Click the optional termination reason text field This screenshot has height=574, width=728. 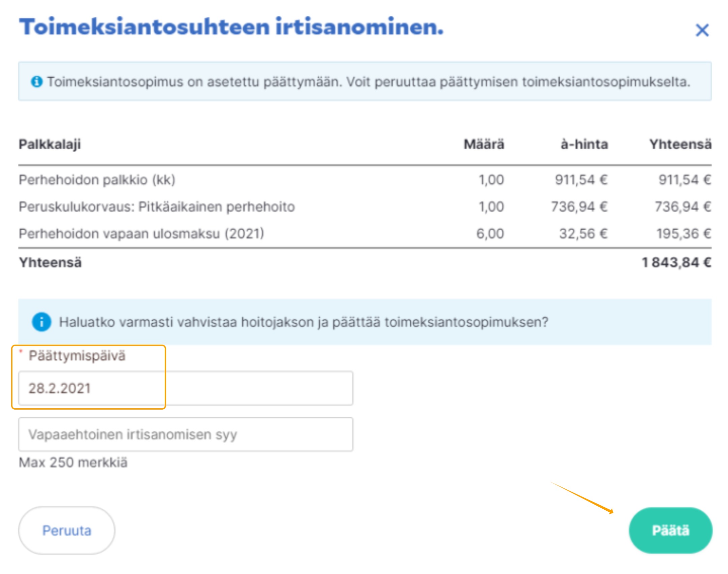(185, 434)
